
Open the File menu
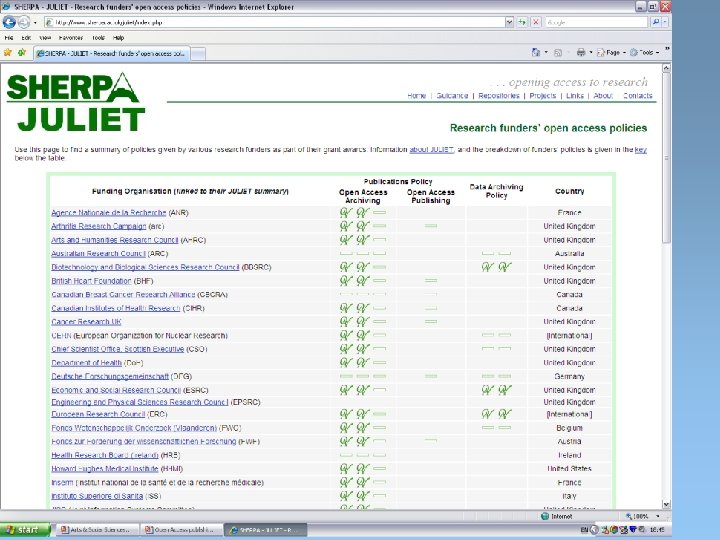click(x=9, y=38)
